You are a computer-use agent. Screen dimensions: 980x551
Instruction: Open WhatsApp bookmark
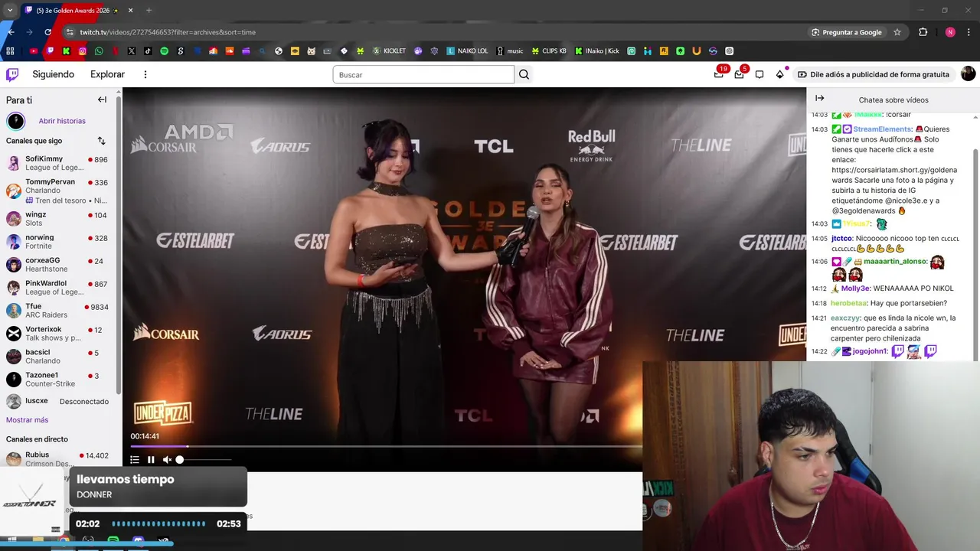tap(99, 51)
